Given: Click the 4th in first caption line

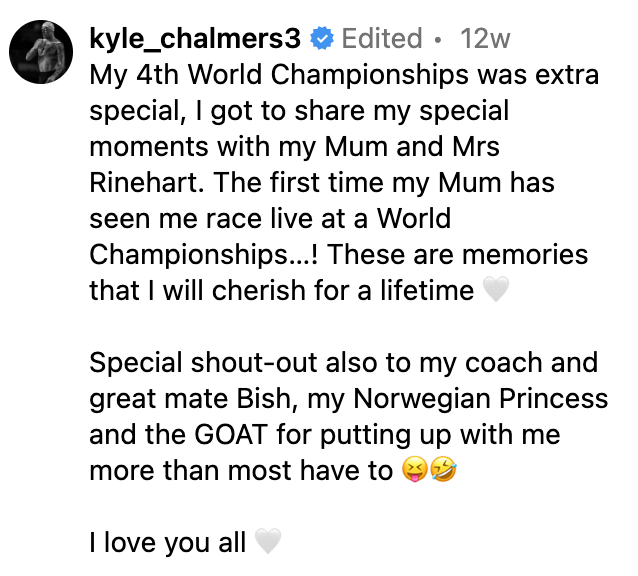Looking at the screenshot, I should point(157,75).
